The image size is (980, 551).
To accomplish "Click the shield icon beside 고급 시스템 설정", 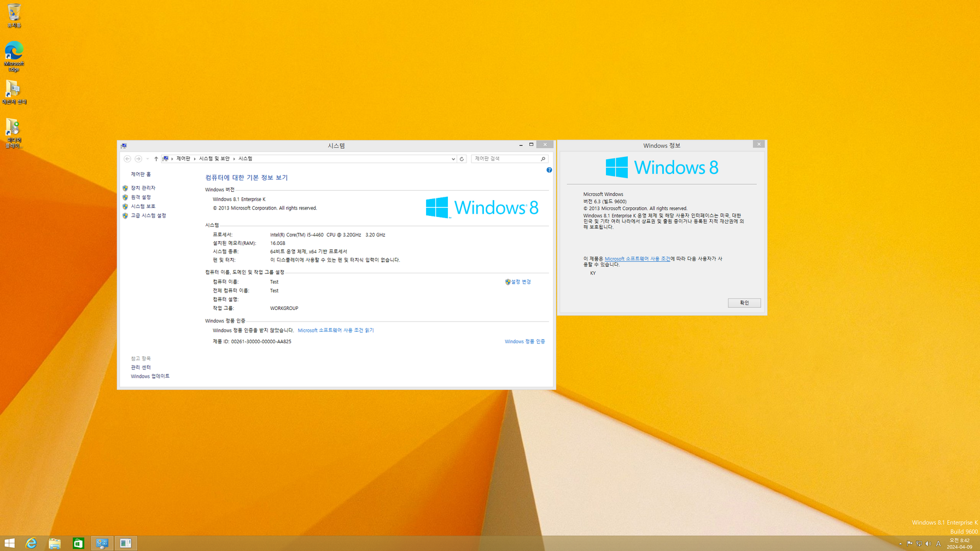I will pos(125,216).
